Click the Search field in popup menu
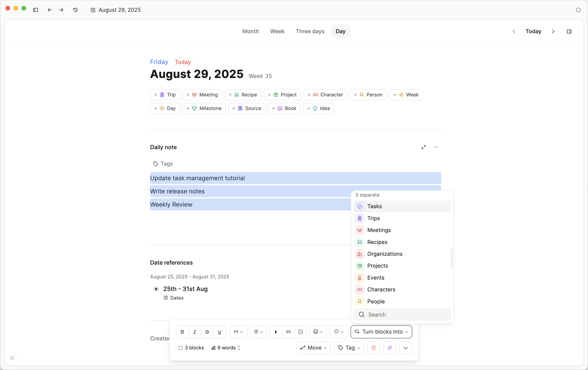 point(402,315)
